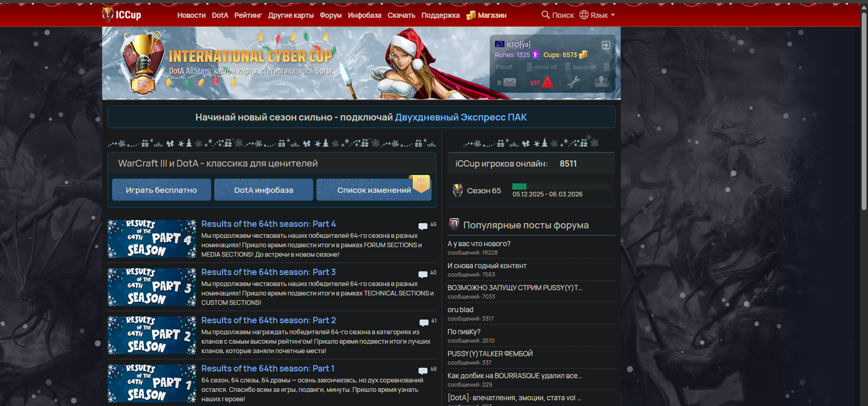Screen dimensions: 868x406
Task: Open the DotA menu item
Action: (x=220, y=15)
